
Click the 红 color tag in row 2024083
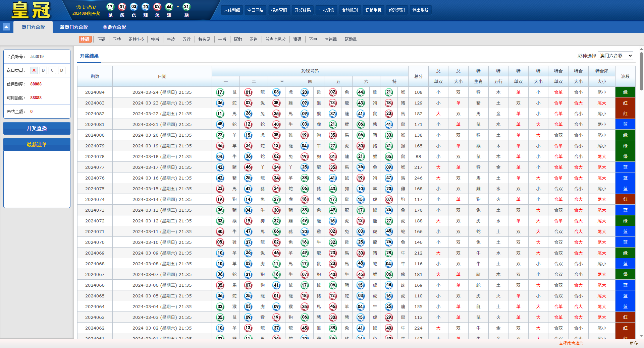coord(625,103)
